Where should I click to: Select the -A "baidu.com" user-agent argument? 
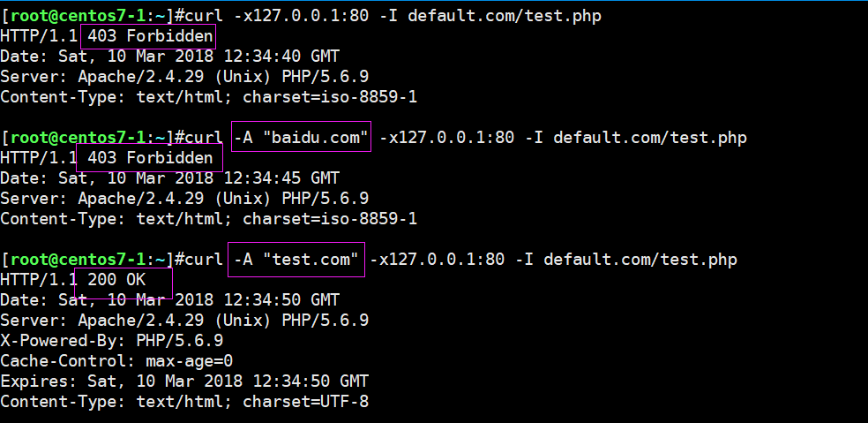[302, 138]
